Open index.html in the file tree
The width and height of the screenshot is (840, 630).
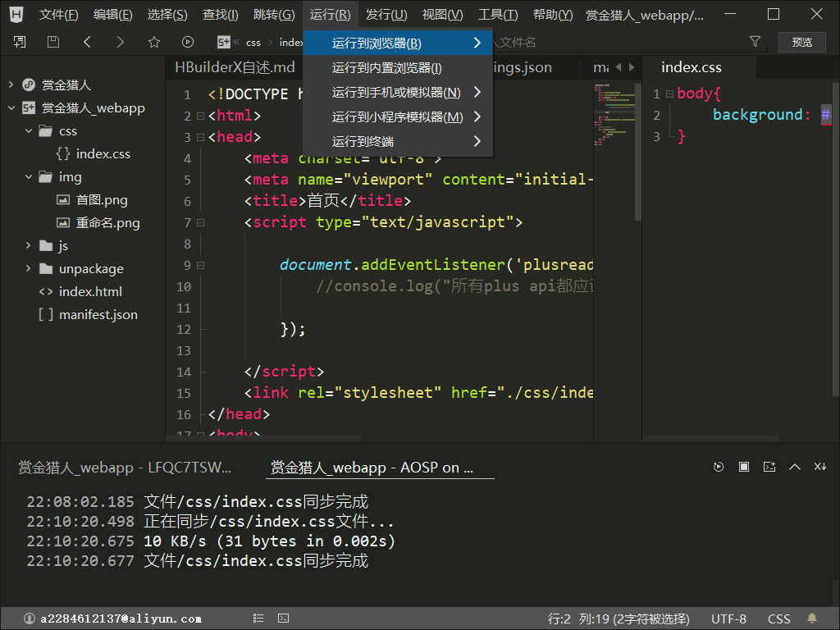point(90,291)
